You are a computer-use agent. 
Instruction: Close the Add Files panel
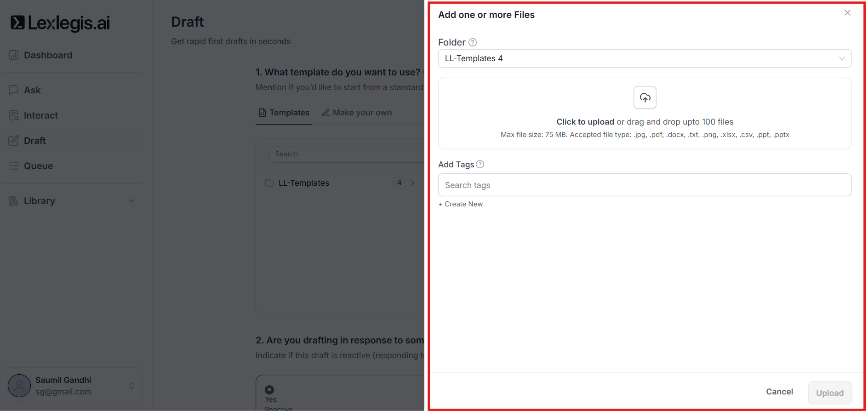click(x=847, y=13)
